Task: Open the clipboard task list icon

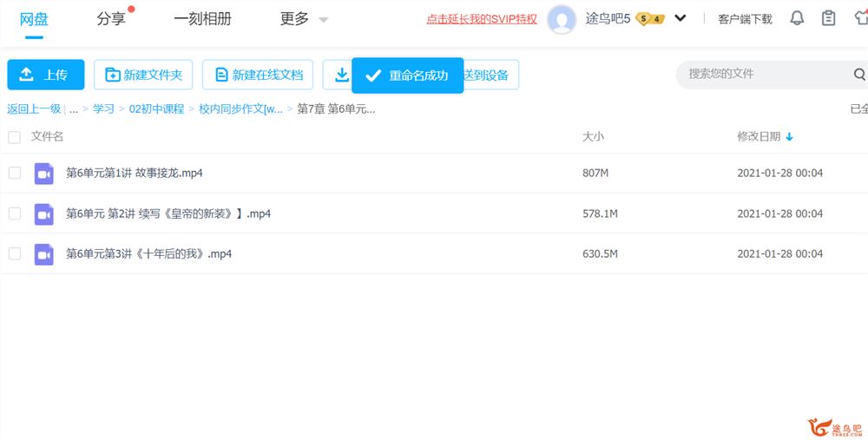Action: click(828, 18)
